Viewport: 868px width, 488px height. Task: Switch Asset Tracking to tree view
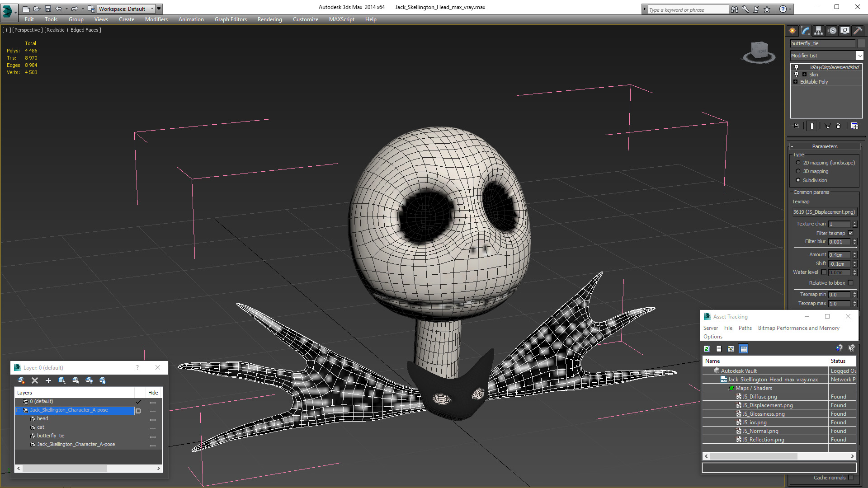coord(731,349)
